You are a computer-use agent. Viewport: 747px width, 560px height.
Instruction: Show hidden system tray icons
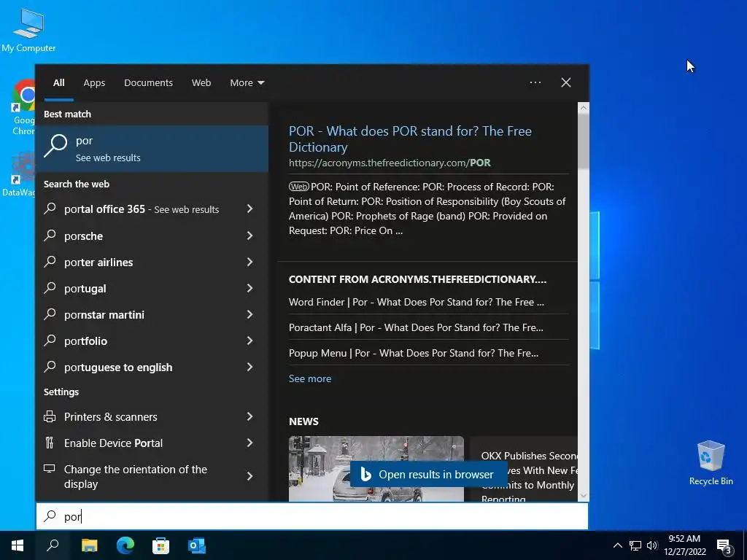(617, 545)
